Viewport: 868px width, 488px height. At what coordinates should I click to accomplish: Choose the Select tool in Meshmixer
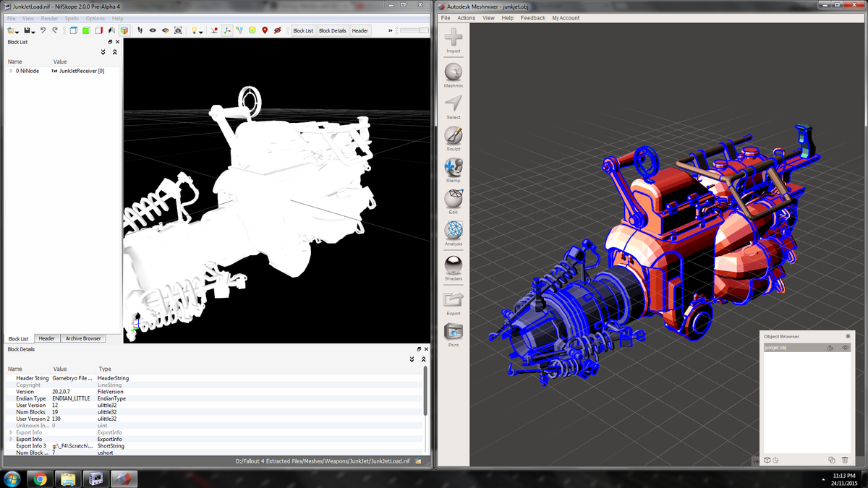click(454, 107)
